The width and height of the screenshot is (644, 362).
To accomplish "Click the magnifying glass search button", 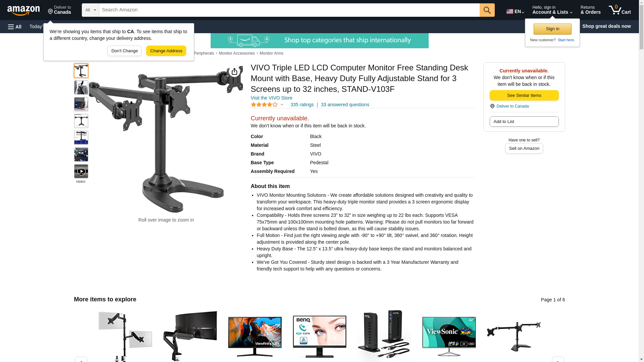I will point(487,10).
